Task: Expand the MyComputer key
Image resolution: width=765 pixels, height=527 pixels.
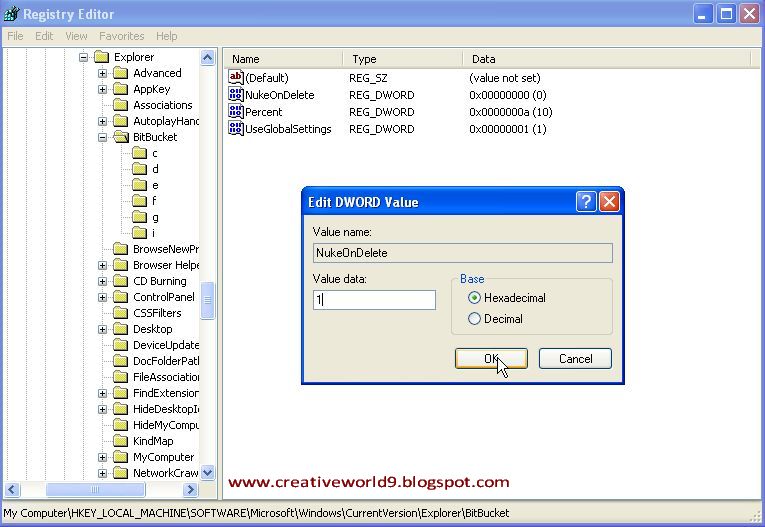Action: click(x=102, y=457)
